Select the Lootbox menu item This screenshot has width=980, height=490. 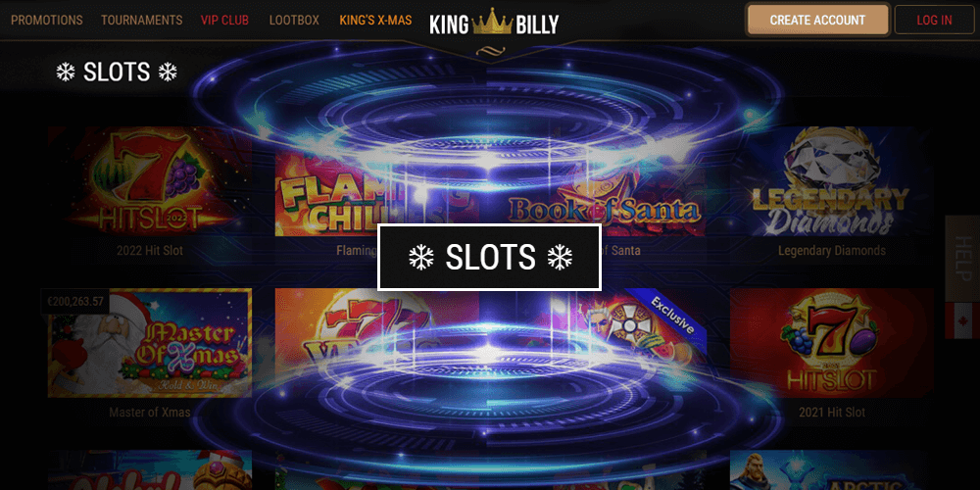coord(294,20)
